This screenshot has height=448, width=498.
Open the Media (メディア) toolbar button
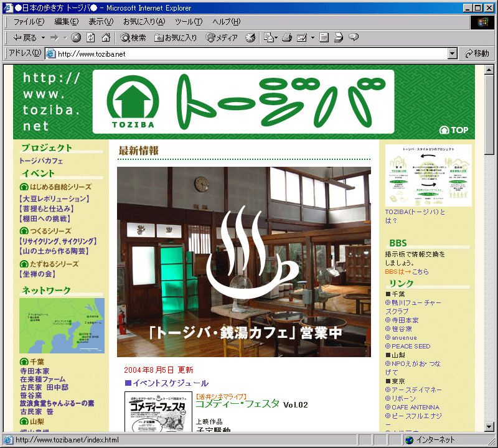222,38
